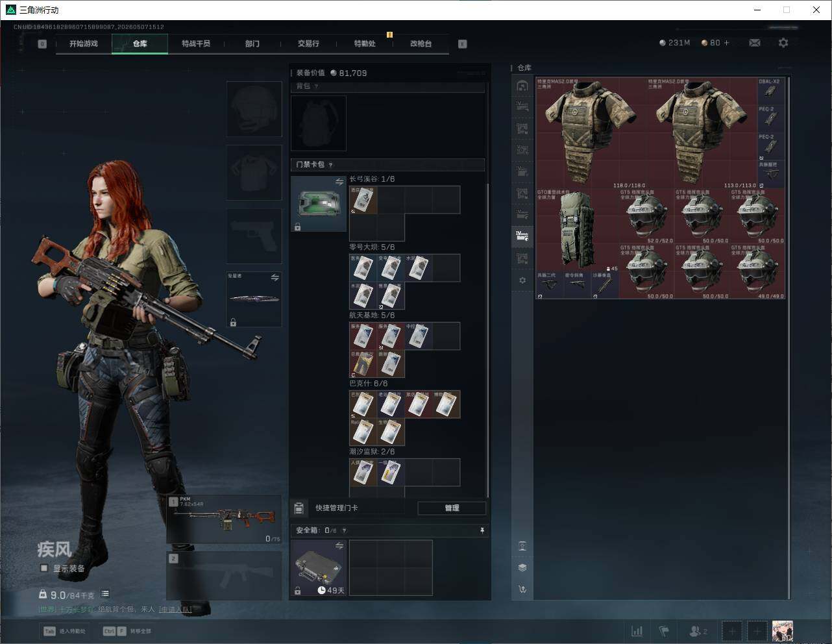Click the 转移全部 shortcut button
Viewport: 832px width, 644px height.
(127, 631)
